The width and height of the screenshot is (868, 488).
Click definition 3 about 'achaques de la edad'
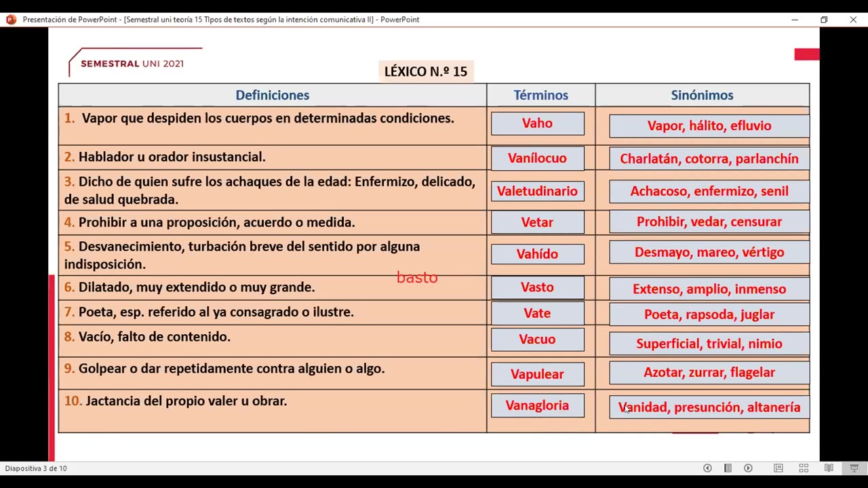click(x=270, y=190)
